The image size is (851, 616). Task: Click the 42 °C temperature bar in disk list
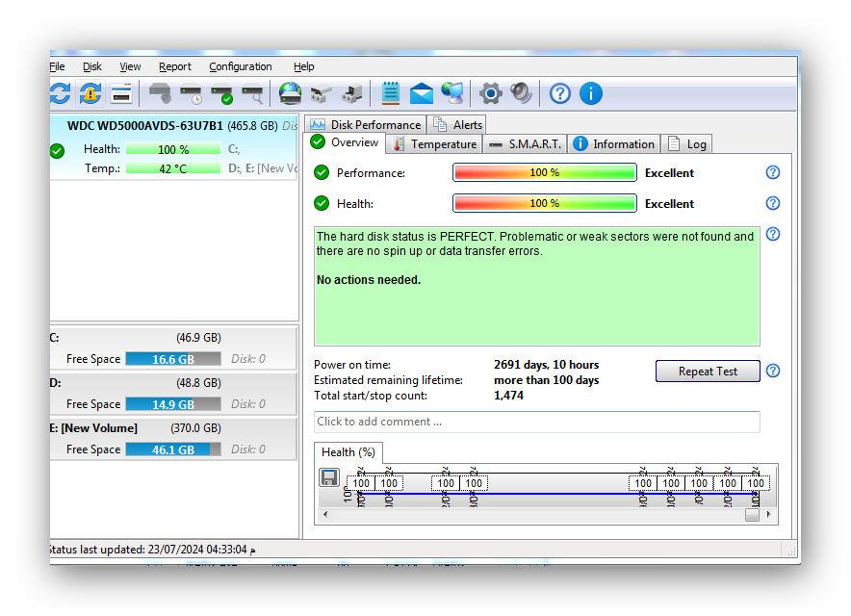click(173, 168)
